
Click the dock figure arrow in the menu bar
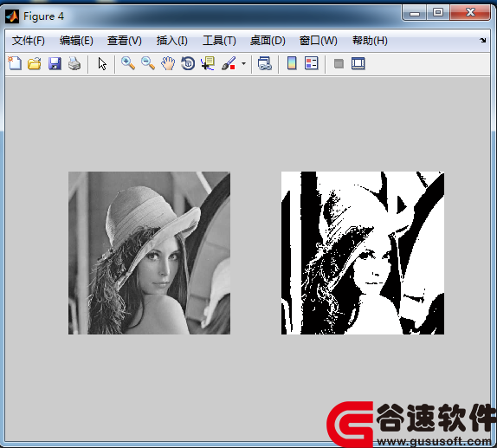click(x=483, y=40)
